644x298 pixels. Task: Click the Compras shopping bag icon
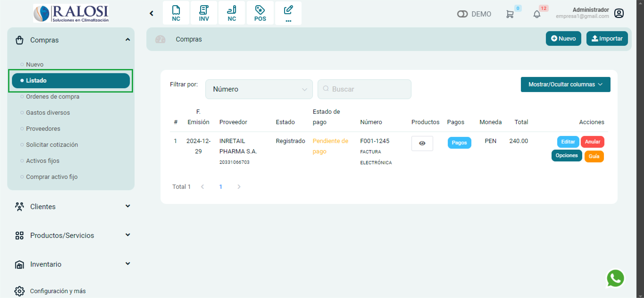pos(19,40)
